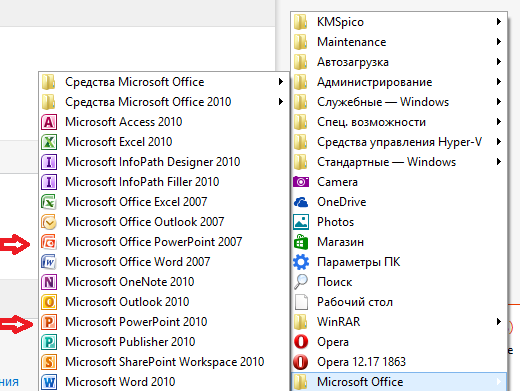520x391 pixels.
Task: Open Microsoft PowerPoint 2010 entry
Action: pos(164,322)
